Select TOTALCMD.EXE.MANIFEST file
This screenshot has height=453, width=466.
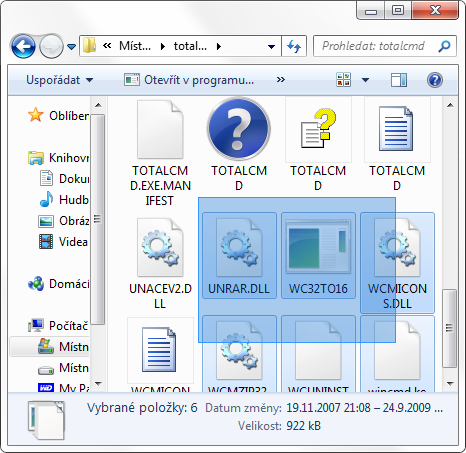click(160, 153)
